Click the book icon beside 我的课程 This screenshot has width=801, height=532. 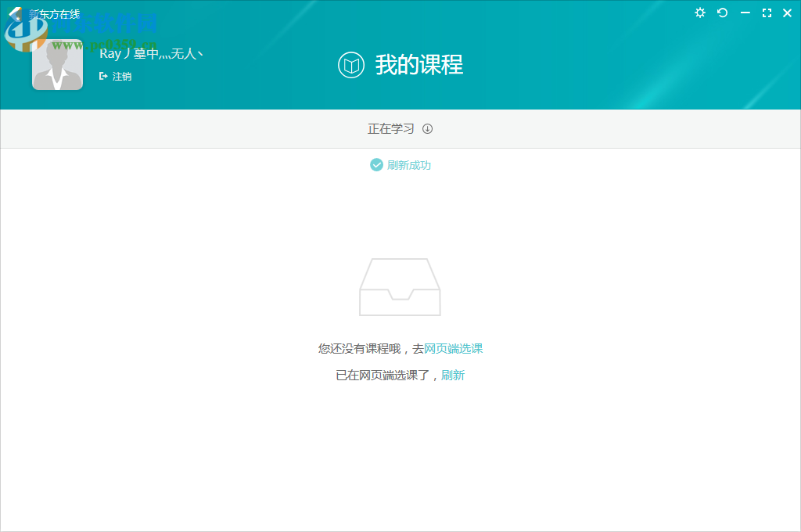tap(350, 66)
